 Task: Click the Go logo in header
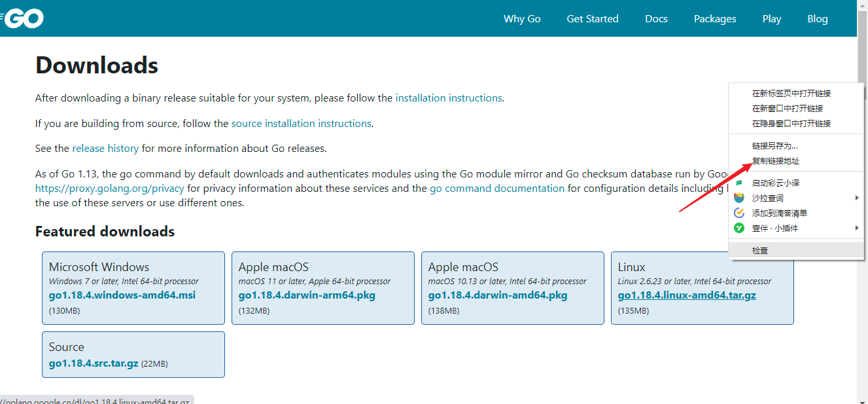click(24, 19)
